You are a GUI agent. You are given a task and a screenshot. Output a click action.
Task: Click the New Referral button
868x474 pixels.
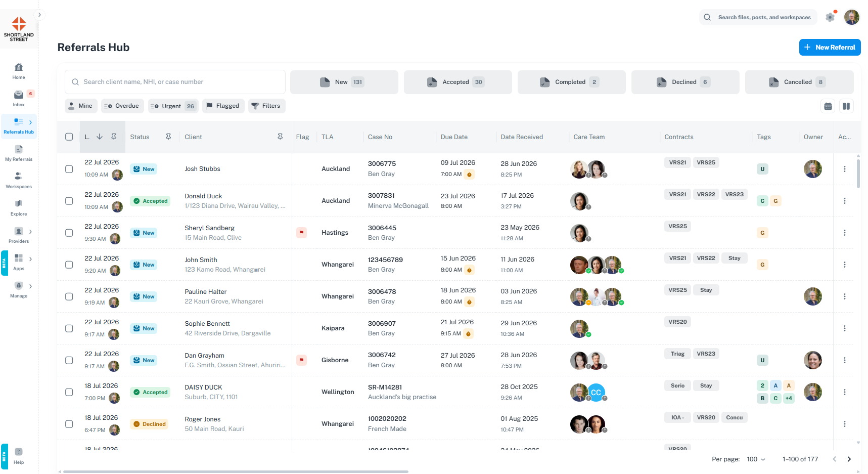tap(830, 47)
